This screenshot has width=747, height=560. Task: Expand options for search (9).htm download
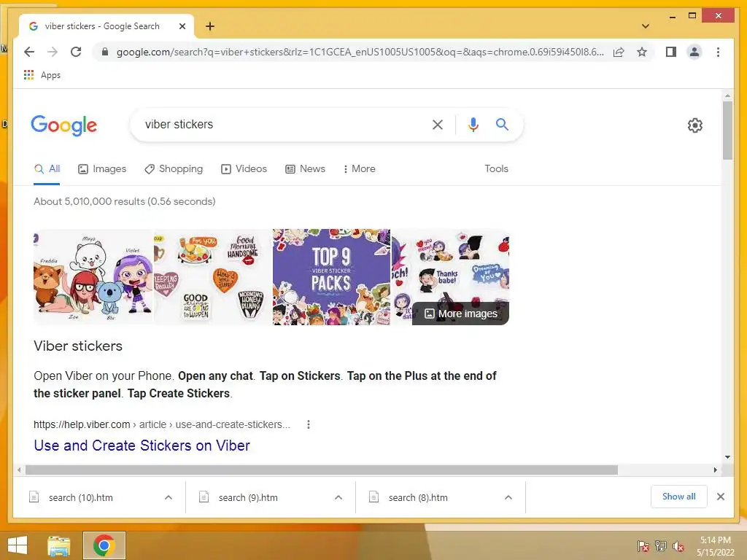point(338,497)
